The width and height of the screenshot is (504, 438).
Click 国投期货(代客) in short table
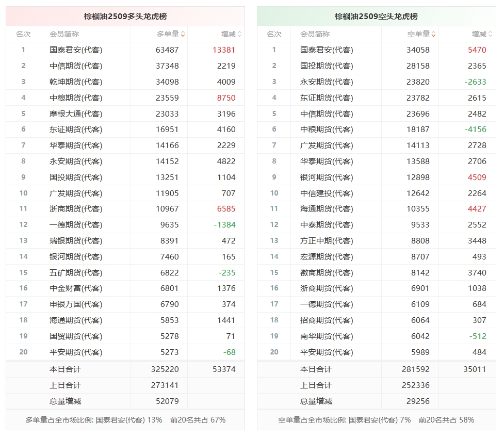[327, 66]
